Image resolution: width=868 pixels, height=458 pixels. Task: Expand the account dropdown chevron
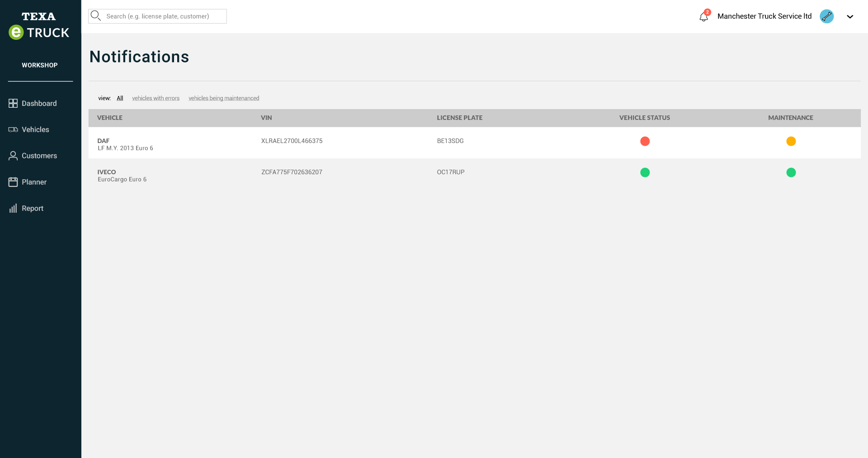coord(850,17)
